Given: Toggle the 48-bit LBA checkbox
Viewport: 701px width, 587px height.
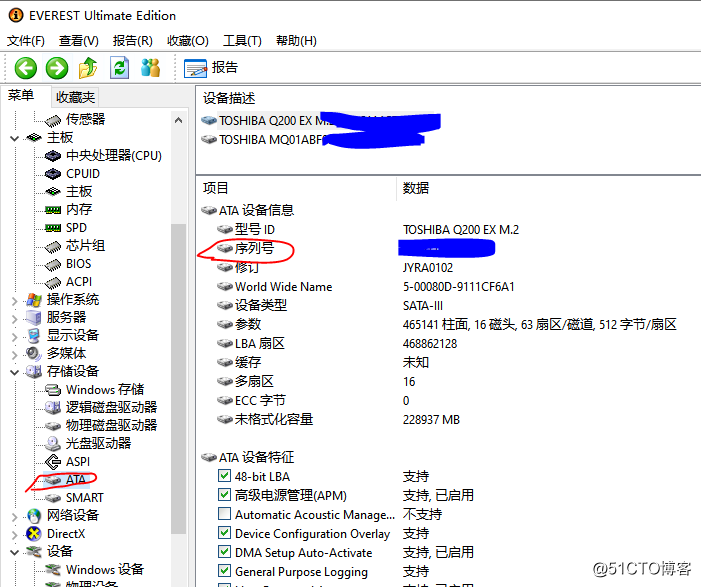Looking at the screenshot, I should (x=224, y=476).
